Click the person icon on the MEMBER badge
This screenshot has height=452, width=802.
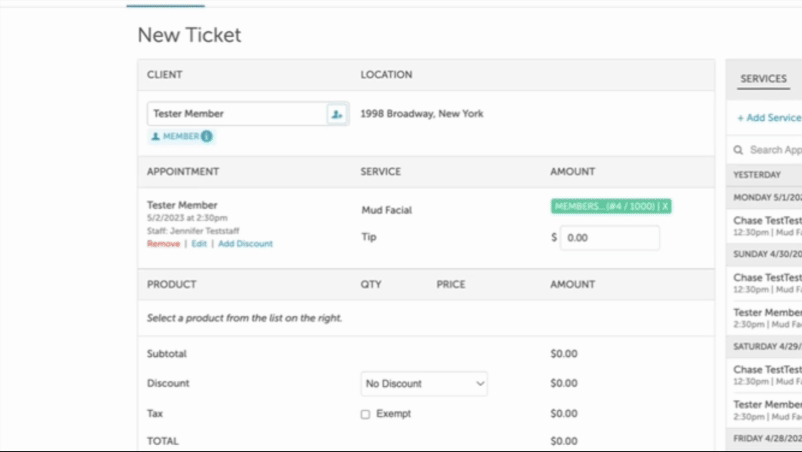coord(156,137)
